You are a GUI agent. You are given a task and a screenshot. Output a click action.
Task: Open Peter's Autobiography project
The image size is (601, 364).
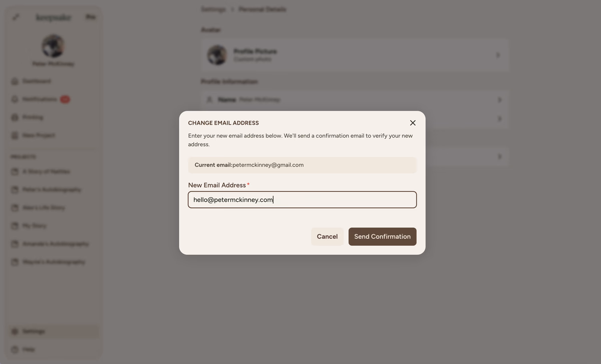[51, 190]
